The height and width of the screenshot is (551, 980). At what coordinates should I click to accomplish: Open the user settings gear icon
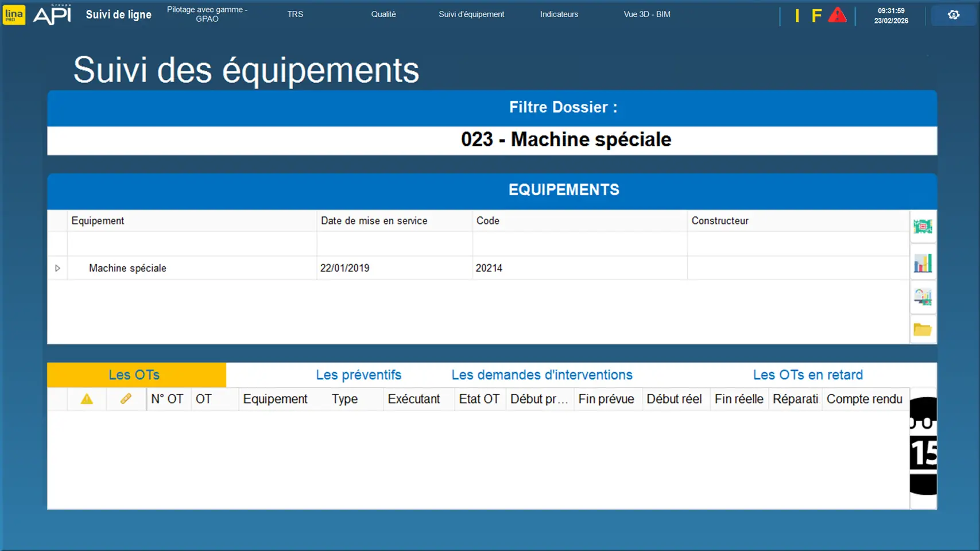coord(953,15)
